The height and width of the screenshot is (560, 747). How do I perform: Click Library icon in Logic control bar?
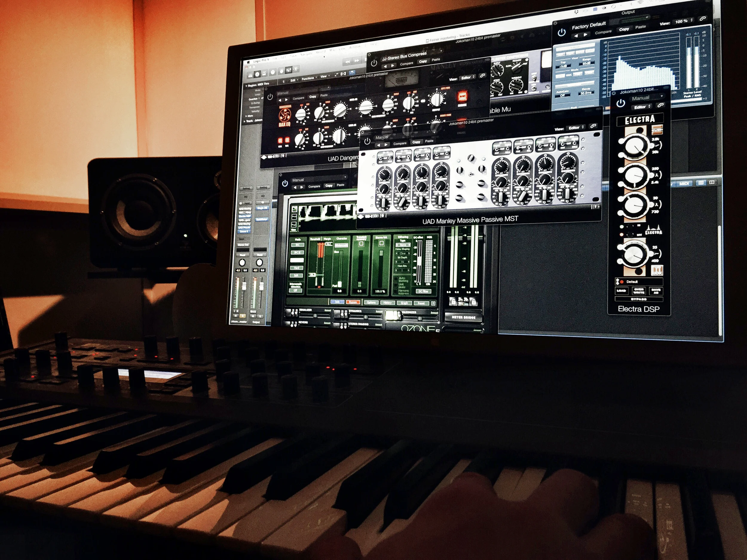pyautogui.click(x=250, y=75)
